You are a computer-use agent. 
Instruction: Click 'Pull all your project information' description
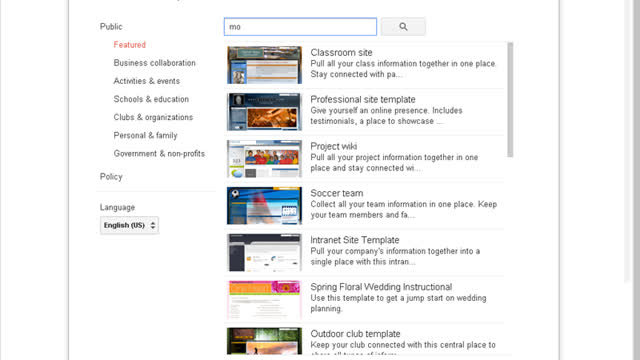(394, 163)
